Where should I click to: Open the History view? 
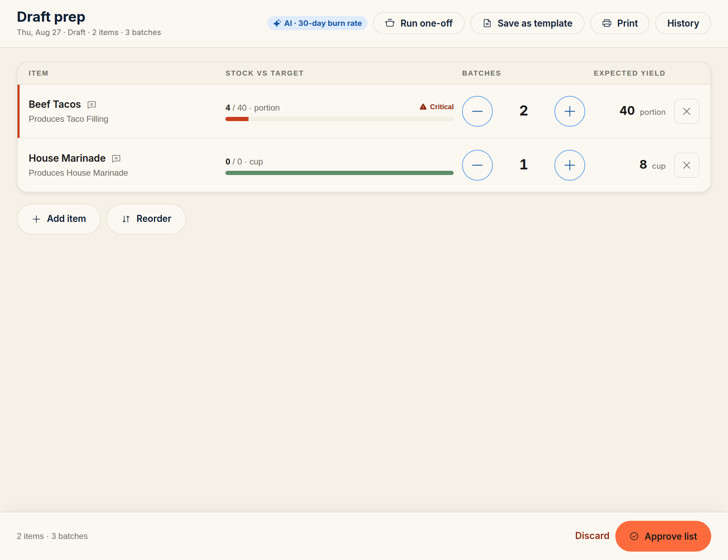click(683, 23)
